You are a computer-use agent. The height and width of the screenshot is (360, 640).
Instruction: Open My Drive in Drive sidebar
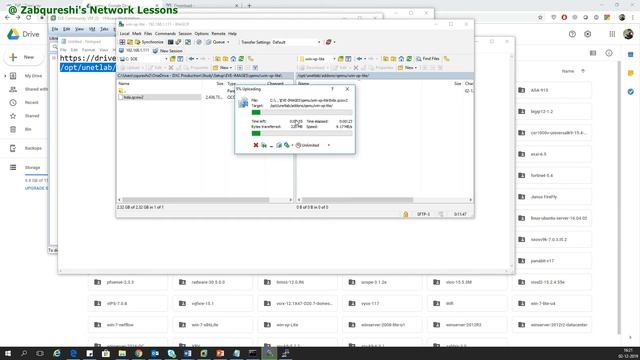pyautogui.click(x=33, y=76)
